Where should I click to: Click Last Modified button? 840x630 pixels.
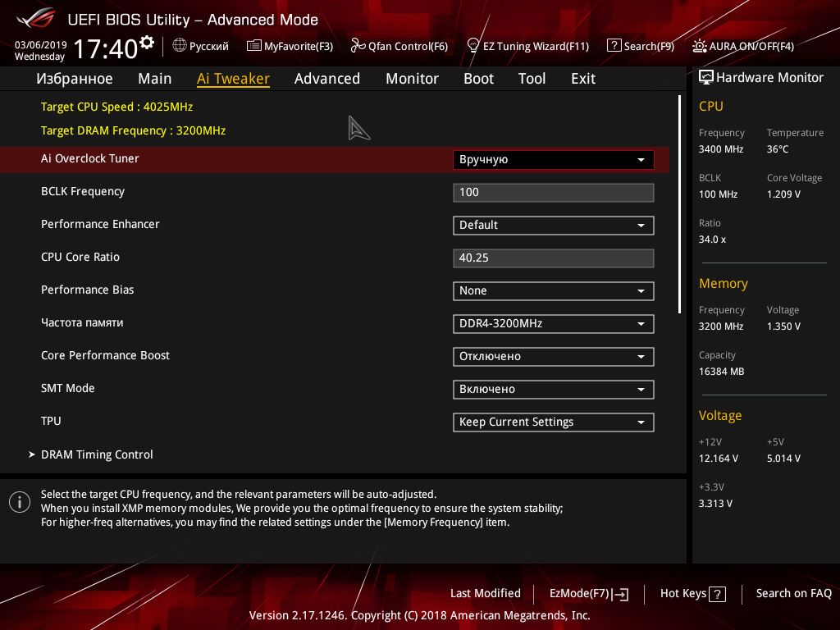[486, 593]
